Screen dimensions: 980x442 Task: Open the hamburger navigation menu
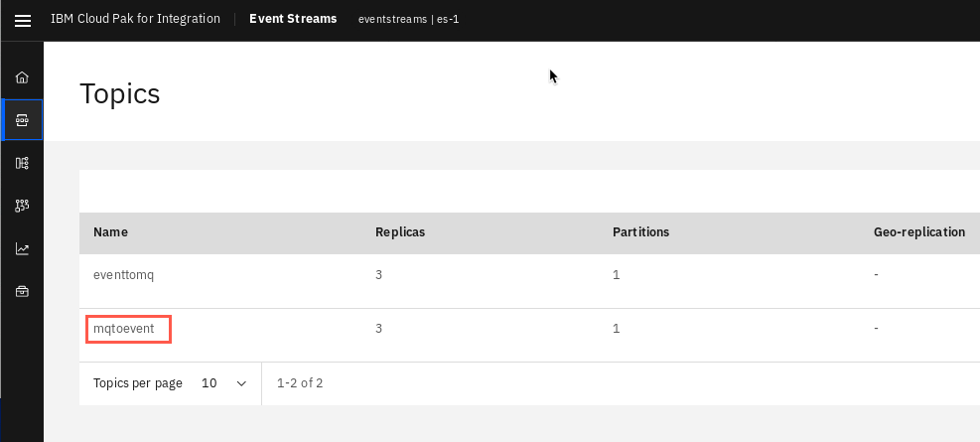tap(23, 21)
